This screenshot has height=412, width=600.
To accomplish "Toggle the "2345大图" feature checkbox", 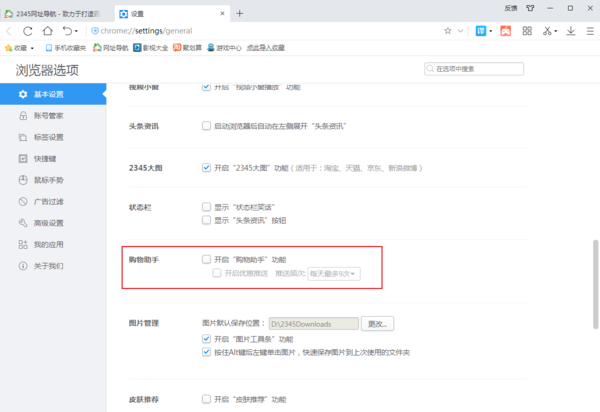I will coord(206,167).
